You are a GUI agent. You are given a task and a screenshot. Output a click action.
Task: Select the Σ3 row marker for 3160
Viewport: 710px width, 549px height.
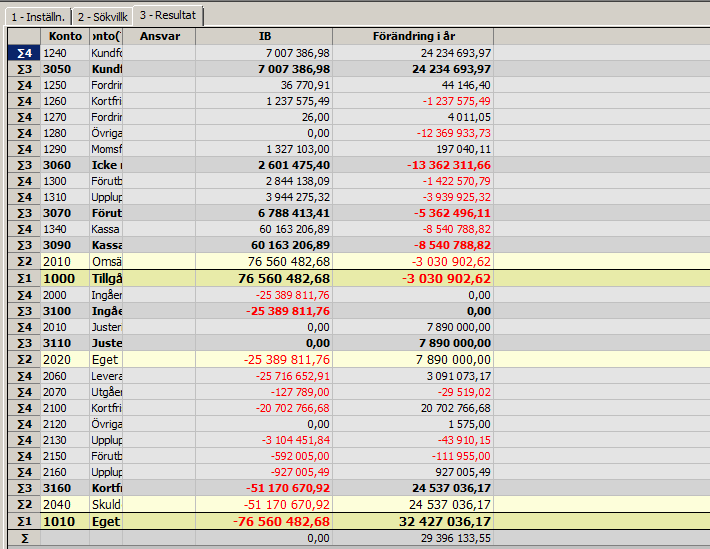24,488
